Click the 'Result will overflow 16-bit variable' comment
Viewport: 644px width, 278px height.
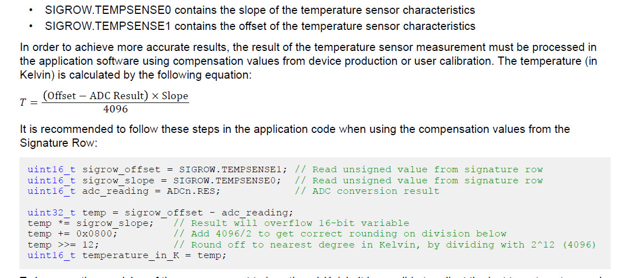pyautogui.click(x=291, y=224)
